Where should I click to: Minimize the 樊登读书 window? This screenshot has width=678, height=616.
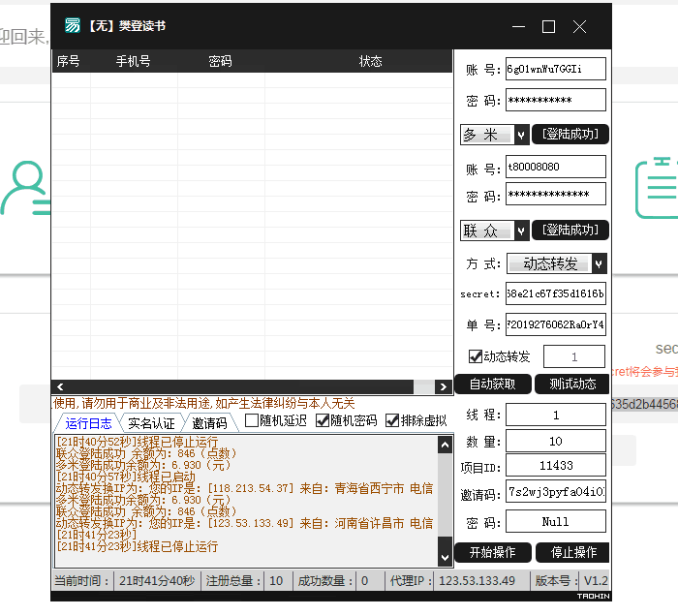(x=518, y=26)
